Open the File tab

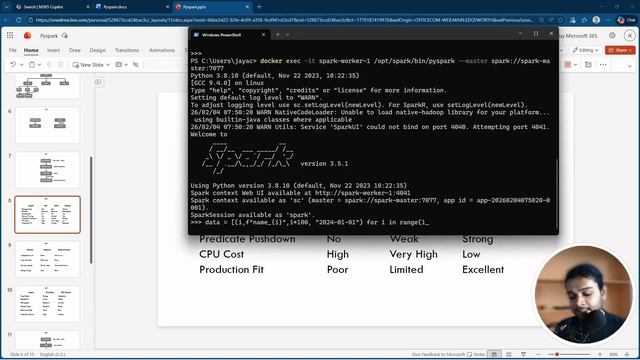tap(13, 50)
